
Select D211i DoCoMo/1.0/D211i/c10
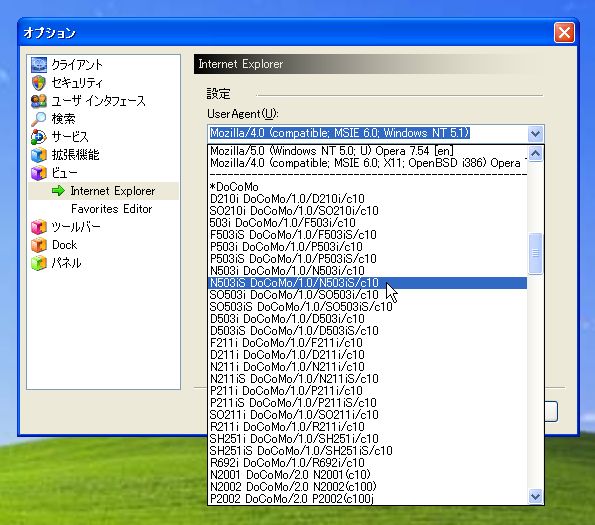(x=367, y=355)
